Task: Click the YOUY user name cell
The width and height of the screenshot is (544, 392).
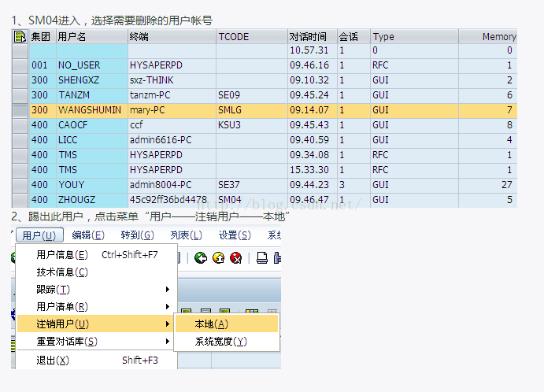Action: point(91,185)
